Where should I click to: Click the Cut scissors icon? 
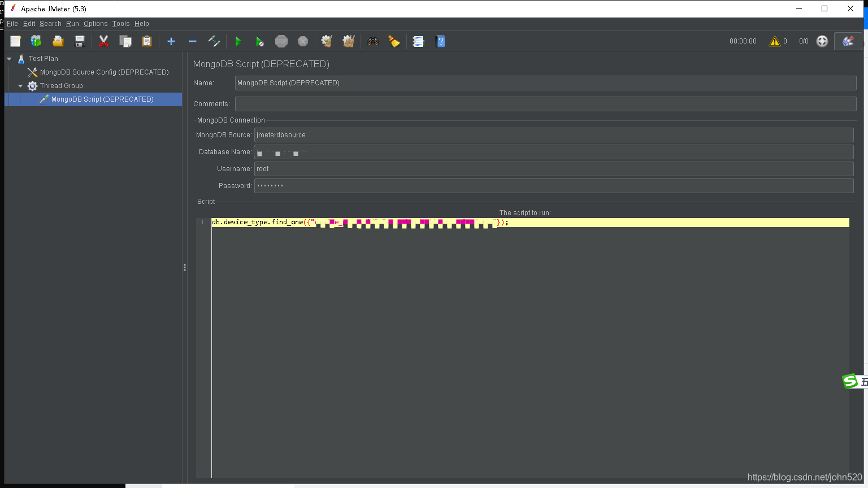(103, 41)
